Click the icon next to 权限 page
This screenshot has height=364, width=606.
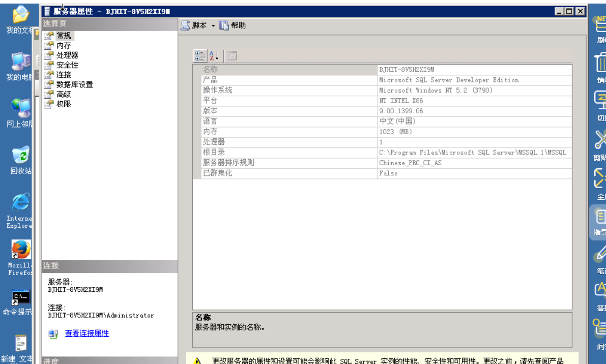49,104
